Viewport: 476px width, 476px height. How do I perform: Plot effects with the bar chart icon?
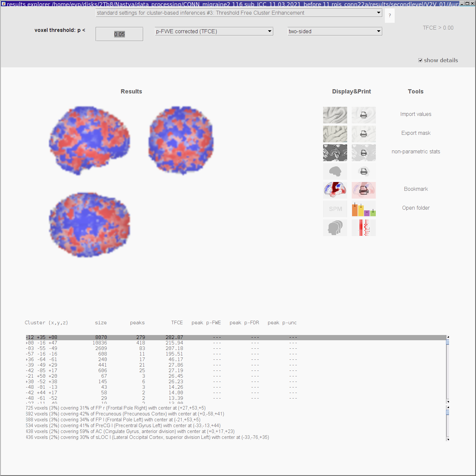tap(363, 209)
